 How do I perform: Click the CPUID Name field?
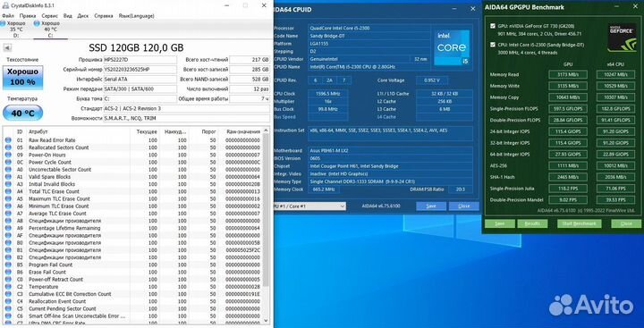pos(369,66)
